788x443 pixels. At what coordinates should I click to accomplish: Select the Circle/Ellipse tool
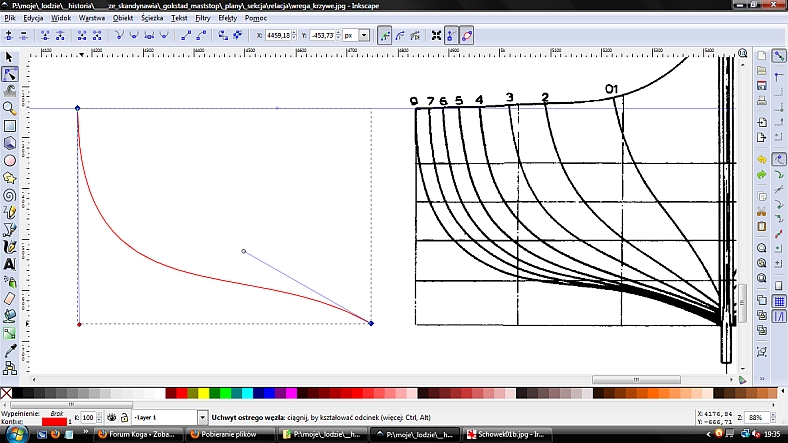point(10,160)
